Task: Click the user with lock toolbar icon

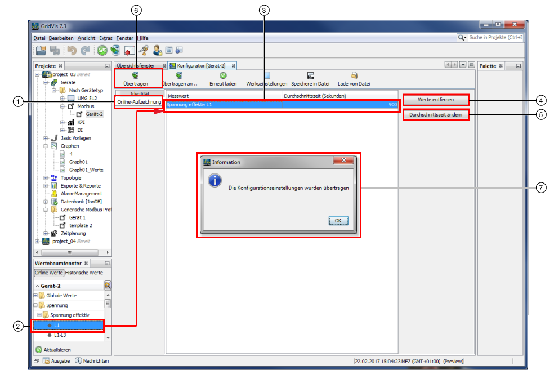Action: [158, 51]
